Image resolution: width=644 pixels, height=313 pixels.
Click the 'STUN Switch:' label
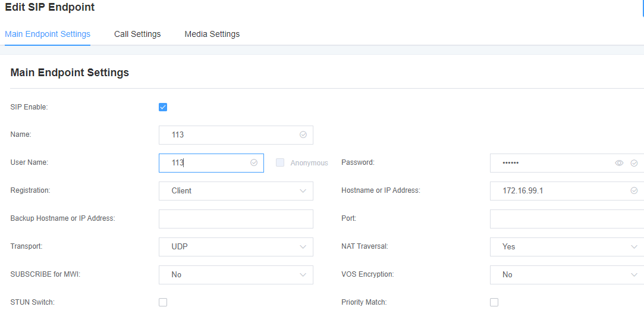click(33, 302)
